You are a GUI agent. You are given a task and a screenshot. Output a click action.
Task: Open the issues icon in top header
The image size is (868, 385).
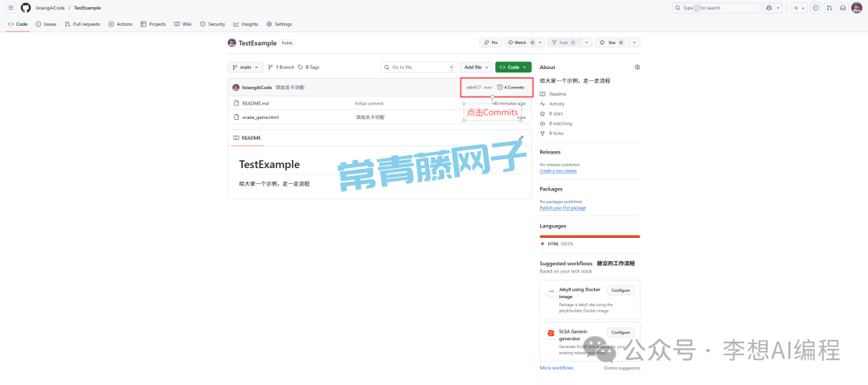[x=816, y=7]
